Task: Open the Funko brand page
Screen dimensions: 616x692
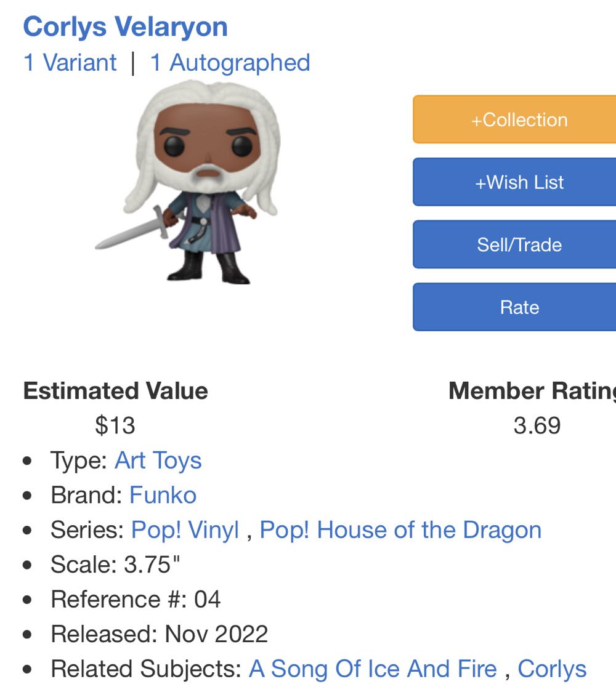Action: [x=161, y=494]
